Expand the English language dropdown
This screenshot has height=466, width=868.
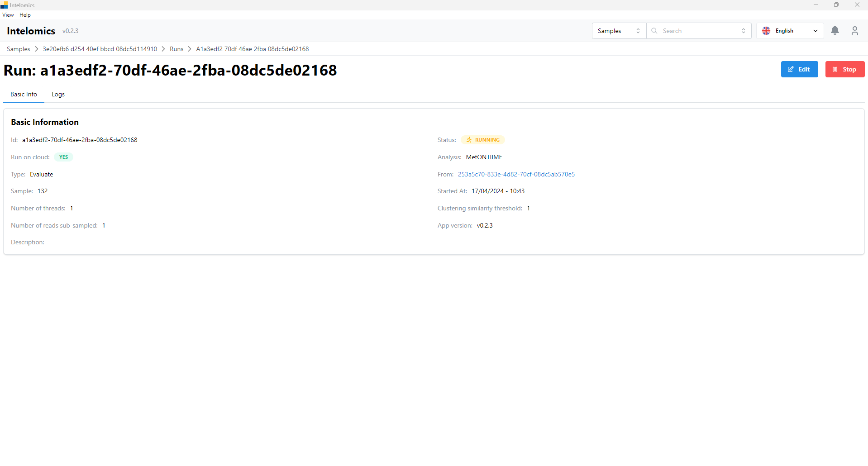[815, 31]
